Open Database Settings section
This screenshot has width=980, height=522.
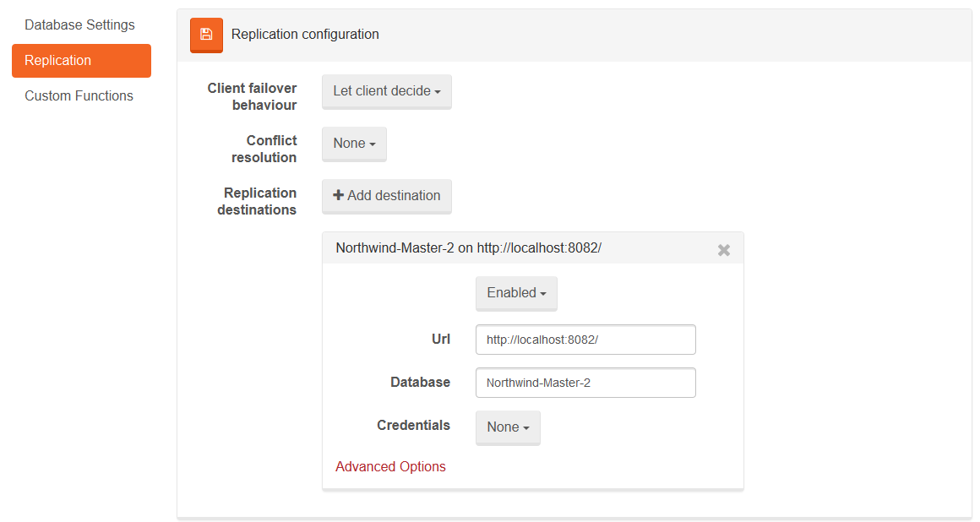tap(80, 25)
